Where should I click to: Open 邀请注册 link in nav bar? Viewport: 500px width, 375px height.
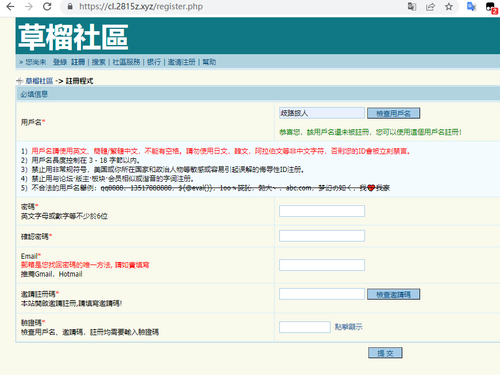pyautogui.click(x=182, y=62)
